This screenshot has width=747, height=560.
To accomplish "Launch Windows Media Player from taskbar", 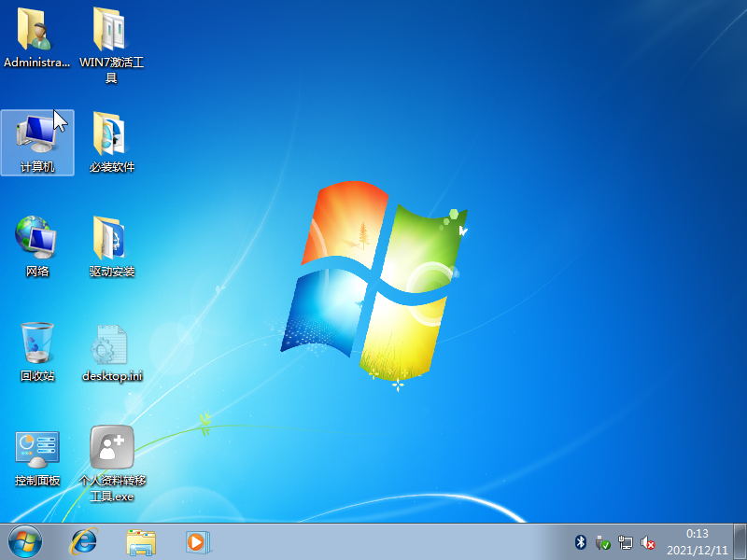I will pos(198,542).
